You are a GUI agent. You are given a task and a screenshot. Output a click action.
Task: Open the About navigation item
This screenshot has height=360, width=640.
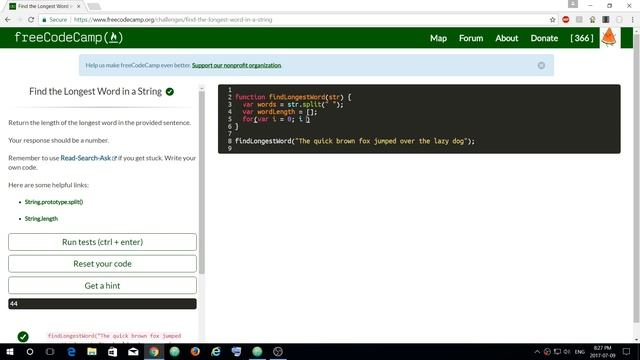[507, 38]
